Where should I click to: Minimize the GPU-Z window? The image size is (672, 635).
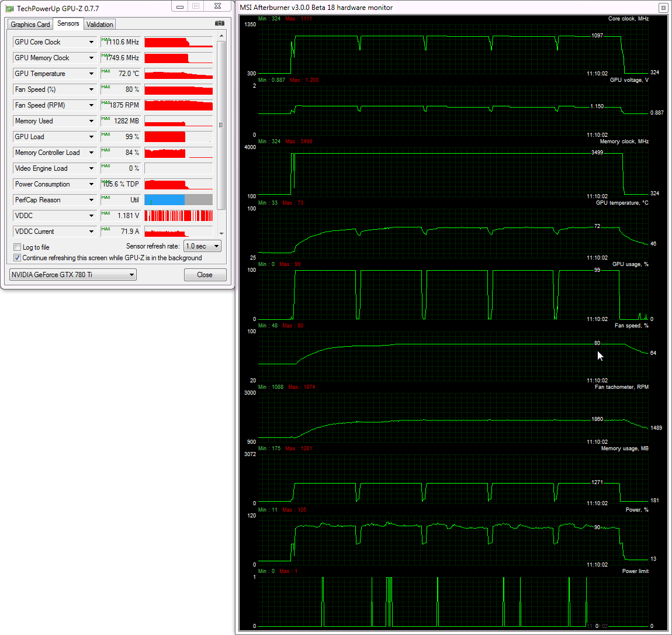click(x=180, y=6)
